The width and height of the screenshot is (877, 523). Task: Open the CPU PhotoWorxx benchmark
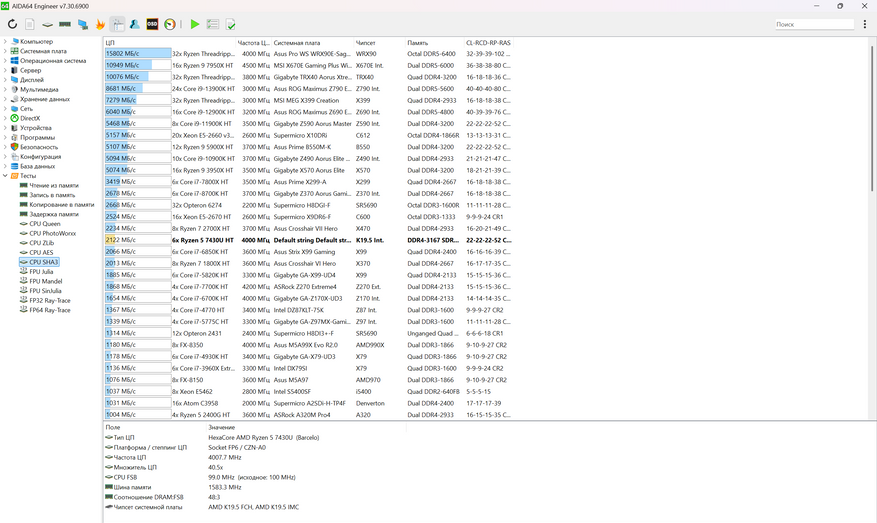[x=53, y=233]
